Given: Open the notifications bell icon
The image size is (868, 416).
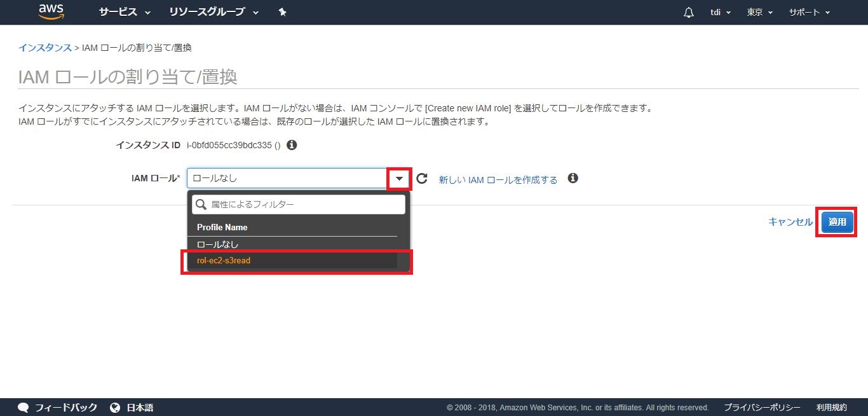Looking at the screenshot, I should pos(689,13).
